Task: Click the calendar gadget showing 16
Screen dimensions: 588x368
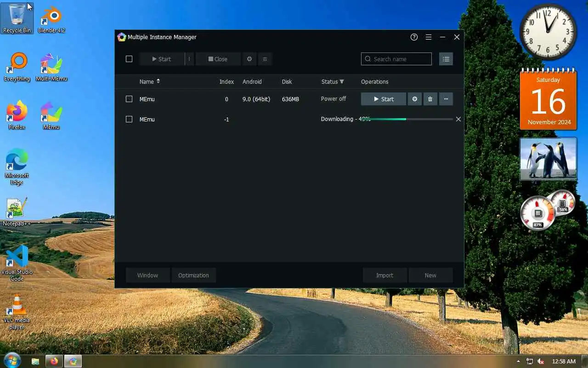Action: 548,99
